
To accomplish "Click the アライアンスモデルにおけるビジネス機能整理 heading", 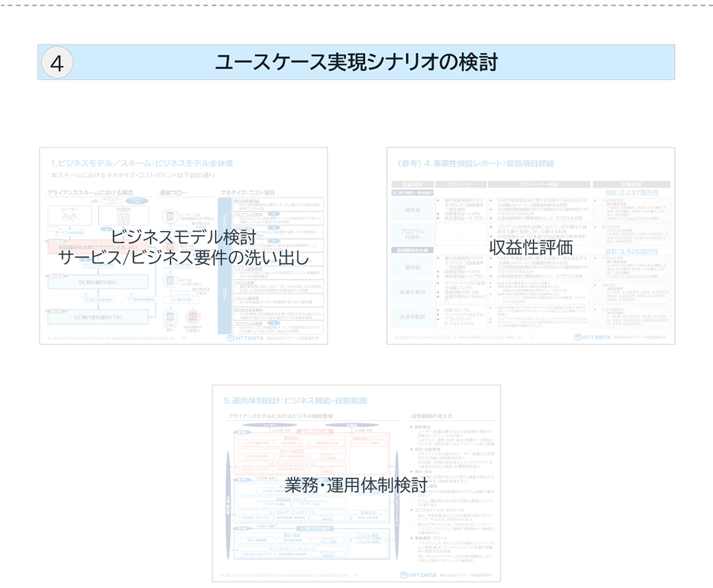I will pos(280,416).
